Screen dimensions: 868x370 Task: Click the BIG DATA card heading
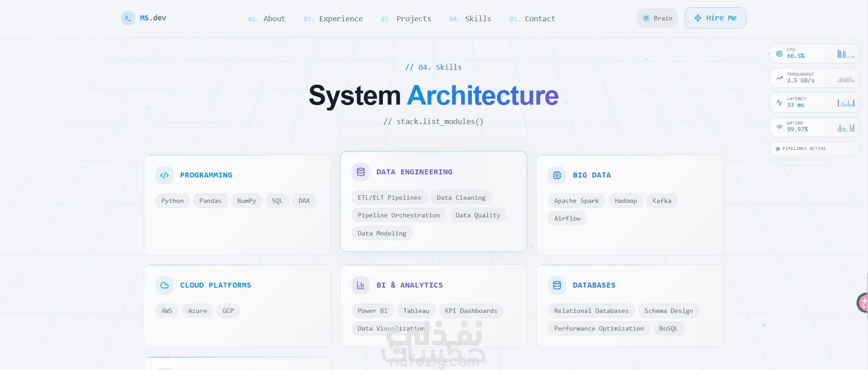pos(592,175)
